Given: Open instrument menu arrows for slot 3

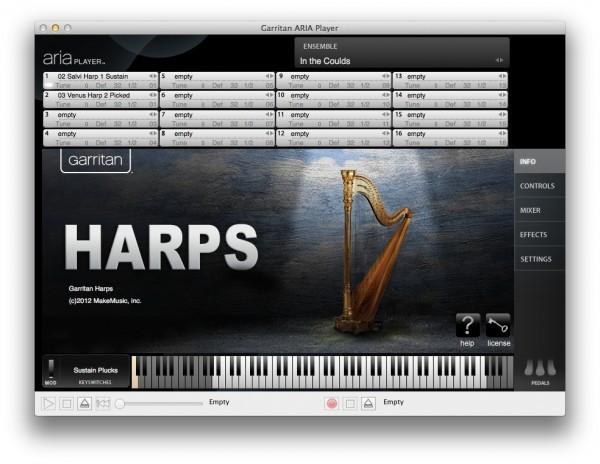Looking at the screenshot, I should tap(153, 114).
